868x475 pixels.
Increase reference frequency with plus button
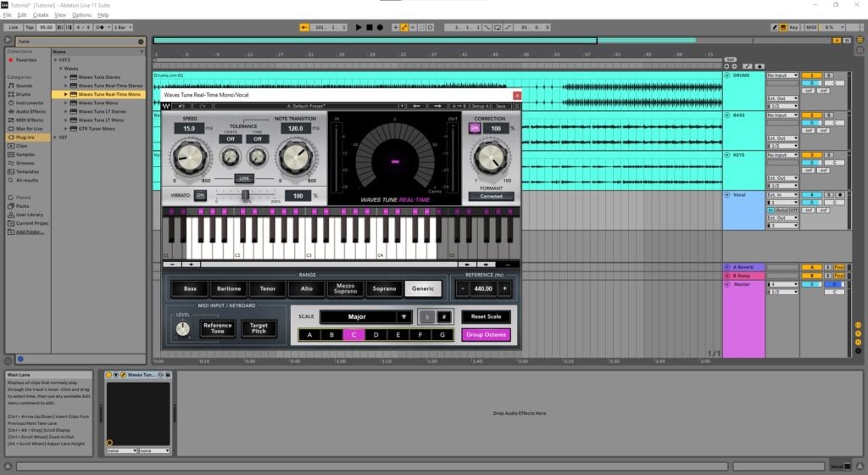[504, 288]
